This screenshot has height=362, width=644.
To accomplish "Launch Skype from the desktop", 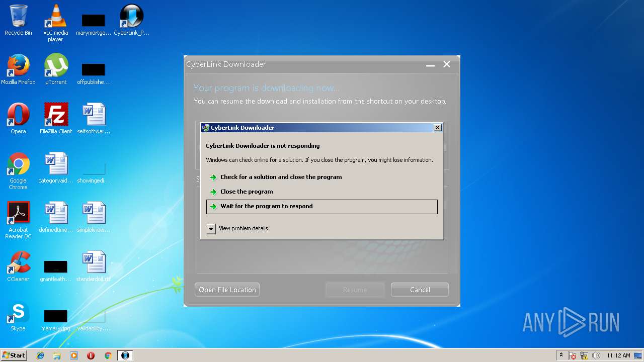I will (x=18, y=316).
